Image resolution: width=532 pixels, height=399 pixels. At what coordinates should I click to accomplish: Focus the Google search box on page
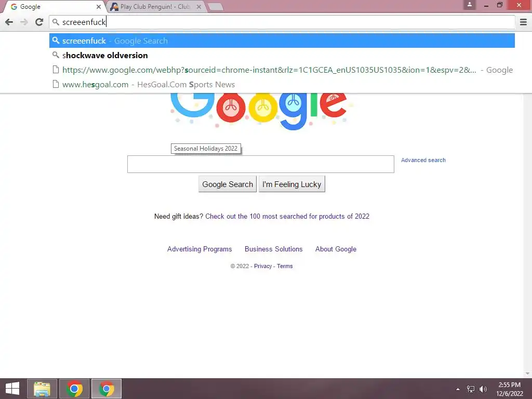click(x=261, y=164)
